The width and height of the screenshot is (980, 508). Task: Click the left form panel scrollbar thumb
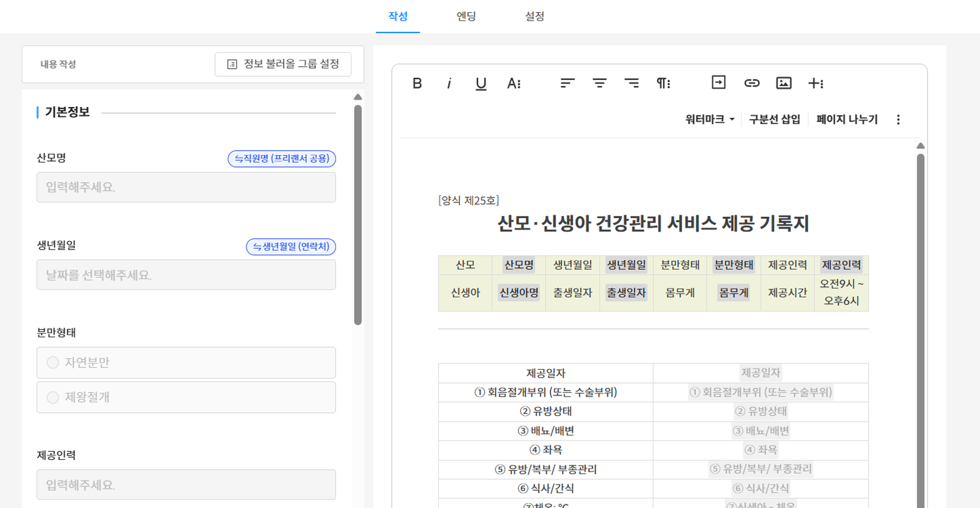tap(358, 215)
